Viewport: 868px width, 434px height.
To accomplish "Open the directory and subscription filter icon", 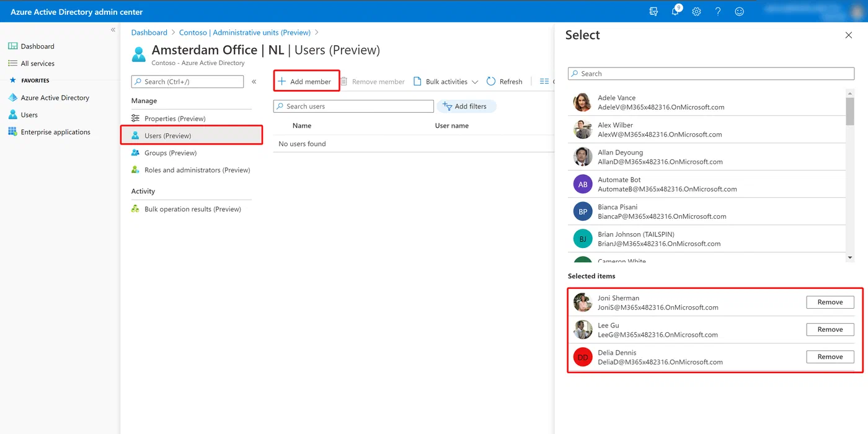I will (x=653, y=11).
